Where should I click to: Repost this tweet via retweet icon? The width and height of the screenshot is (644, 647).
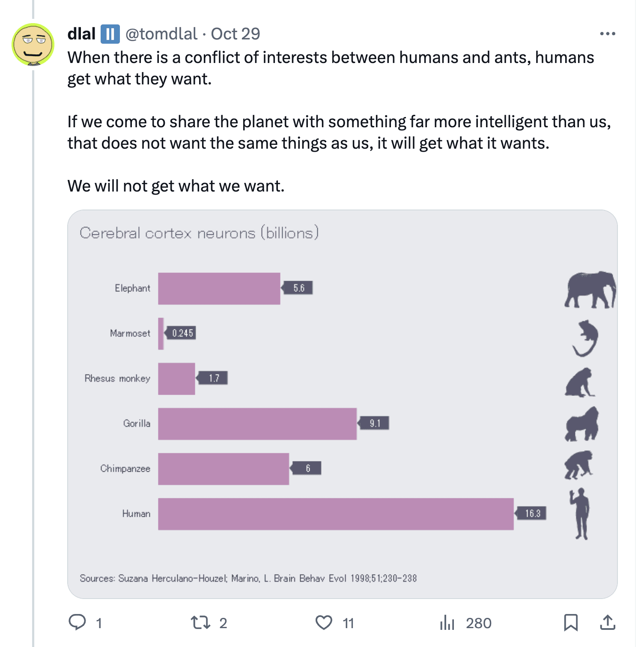pyautogui.click(x=200, y=622)
